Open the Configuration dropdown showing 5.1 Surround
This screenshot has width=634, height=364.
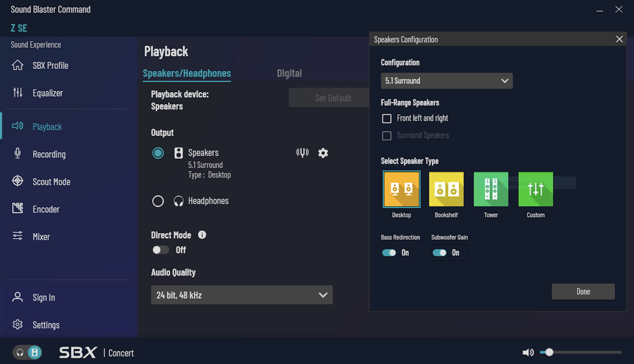(446, 81)
